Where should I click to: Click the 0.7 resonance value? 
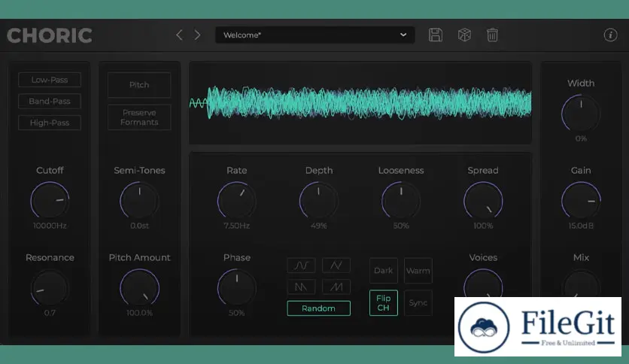pos(50,313)
